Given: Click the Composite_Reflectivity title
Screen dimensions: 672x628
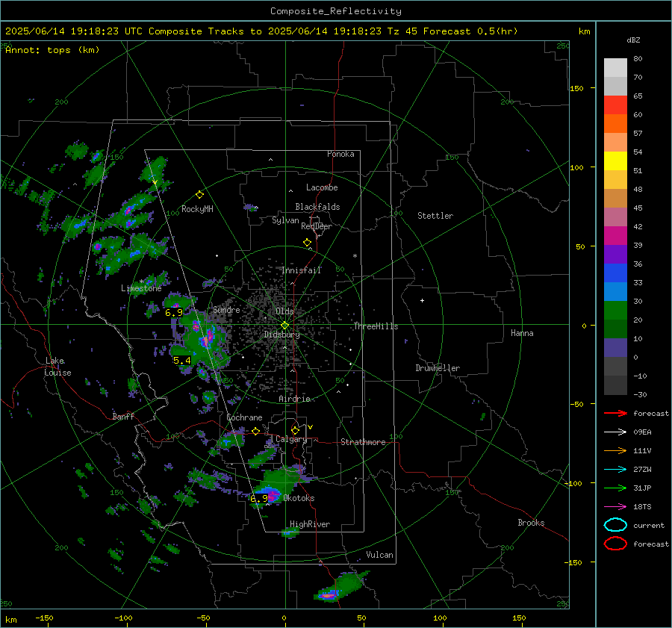Looking at the screenshot, I should (x=335, y=11).
